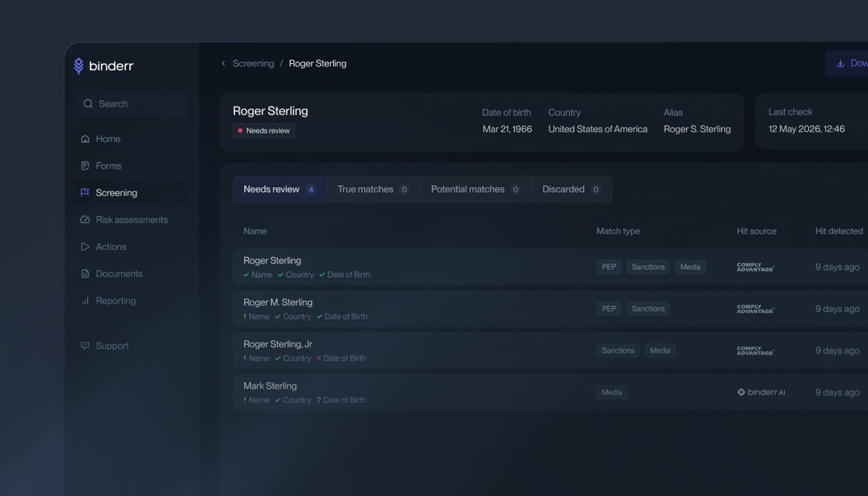
Task: Click the Hit detected column header
Action: [x=839, y=231]
